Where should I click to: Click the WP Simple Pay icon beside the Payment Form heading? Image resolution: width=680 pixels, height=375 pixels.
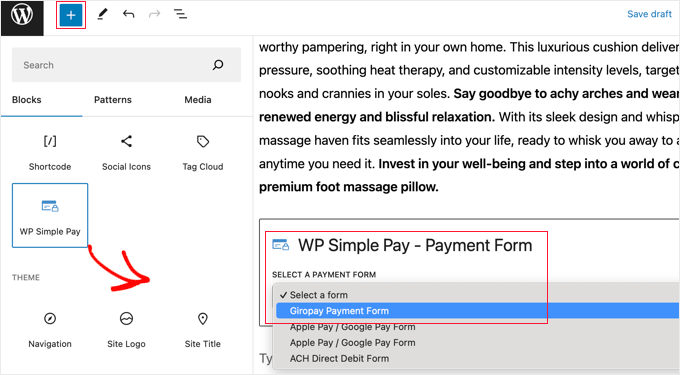coord(281,245)
